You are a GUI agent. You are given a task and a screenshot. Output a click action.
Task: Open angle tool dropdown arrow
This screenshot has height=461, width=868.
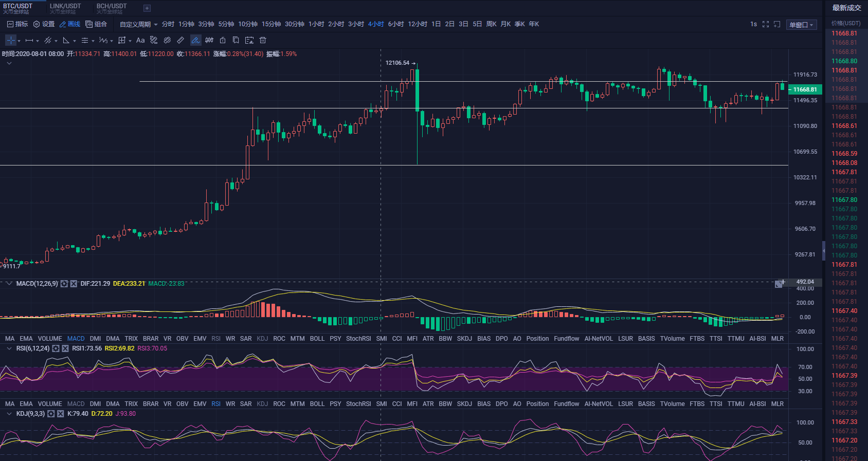click(75, 41)
